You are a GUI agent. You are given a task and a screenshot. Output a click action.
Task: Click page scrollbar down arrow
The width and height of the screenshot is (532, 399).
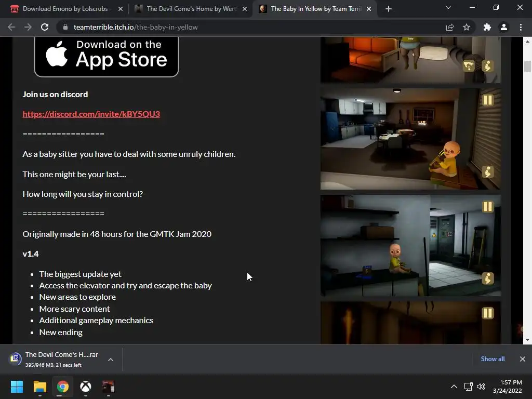click(527, 340)
